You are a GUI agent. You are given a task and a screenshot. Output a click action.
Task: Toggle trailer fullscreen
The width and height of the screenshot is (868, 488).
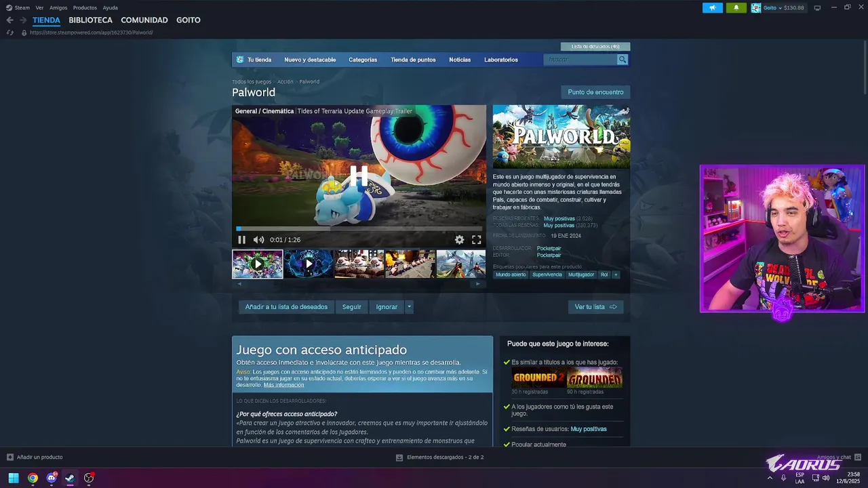tap(477, 240)
